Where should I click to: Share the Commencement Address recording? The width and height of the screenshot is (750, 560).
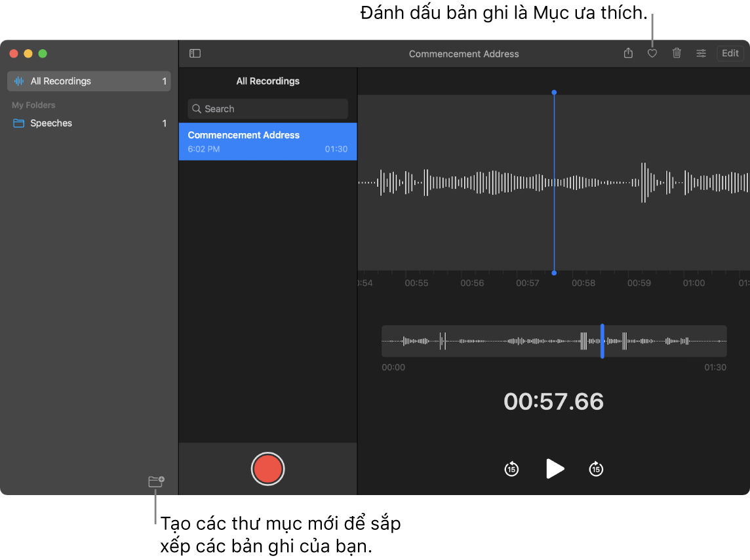[x=627, y=53]
